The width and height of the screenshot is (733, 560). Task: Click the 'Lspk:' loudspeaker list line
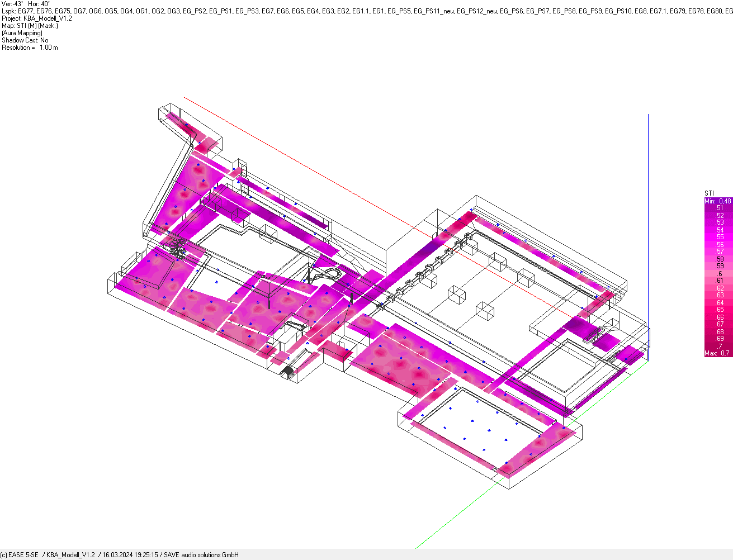[367, 11]
